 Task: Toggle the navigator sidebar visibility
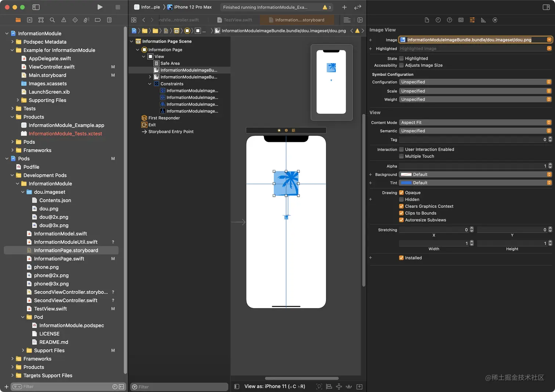(x=36, y=7)
